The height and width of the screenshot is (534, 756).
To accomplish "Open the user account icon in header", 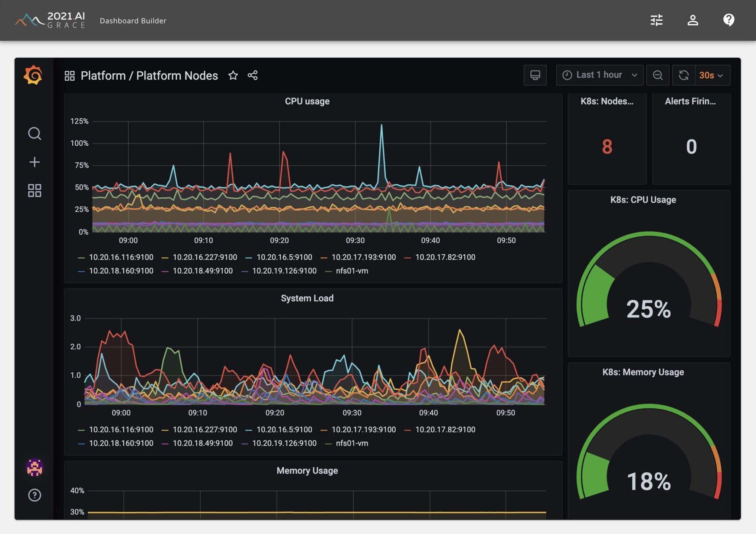I will point(693,20).
